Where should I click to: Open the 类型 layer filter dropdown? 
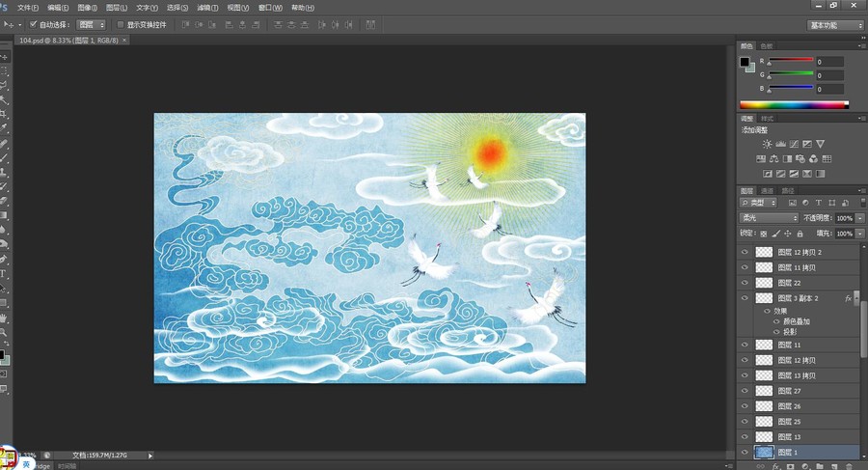pos(759,203)
